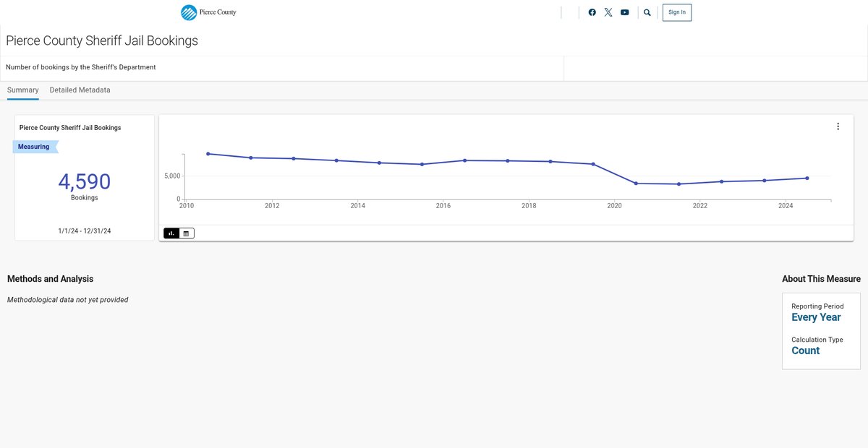Image resolution: width=868 pixels, height=448 pixels.
Task: Click the search magnifier icon
Action: (647, 12)
